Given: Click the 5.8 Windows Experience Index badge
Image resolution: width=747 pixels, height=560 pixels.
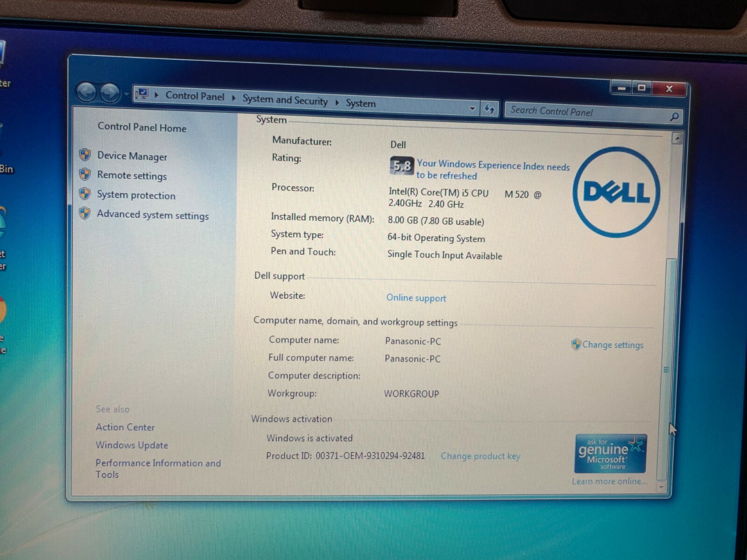Looking at the screenshot, I should click(x=402, y=166).
